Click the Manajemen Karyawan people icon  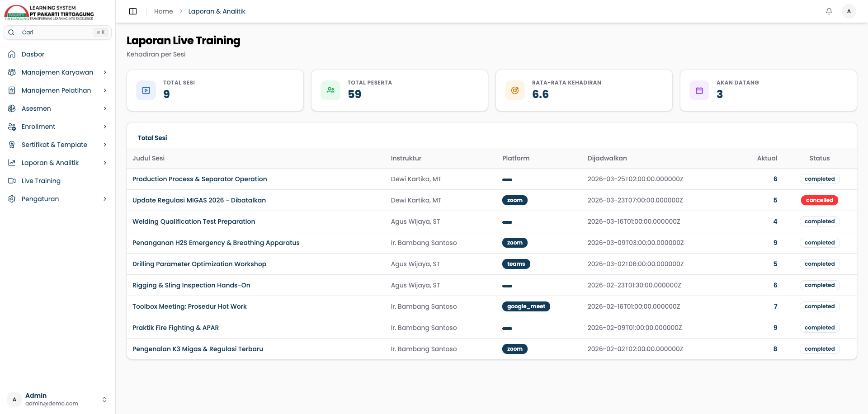pyautogui.click(x=12, y=72)
